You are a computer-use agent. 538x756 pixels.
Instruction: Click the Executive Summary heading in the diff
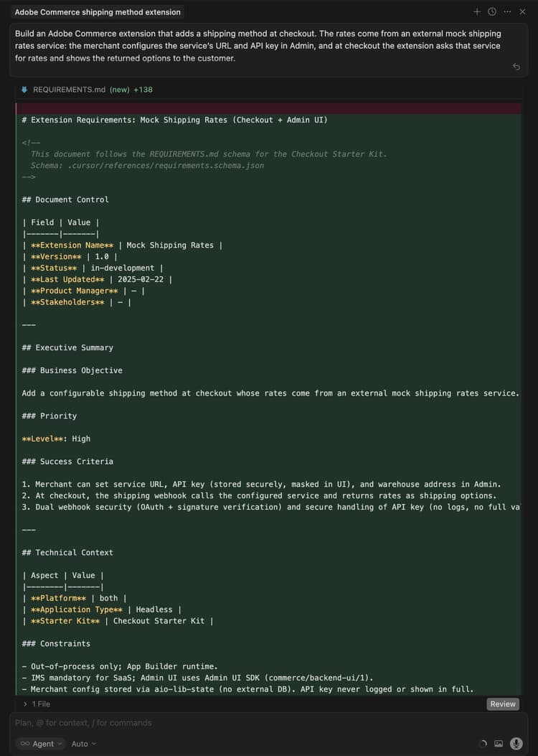67,347
